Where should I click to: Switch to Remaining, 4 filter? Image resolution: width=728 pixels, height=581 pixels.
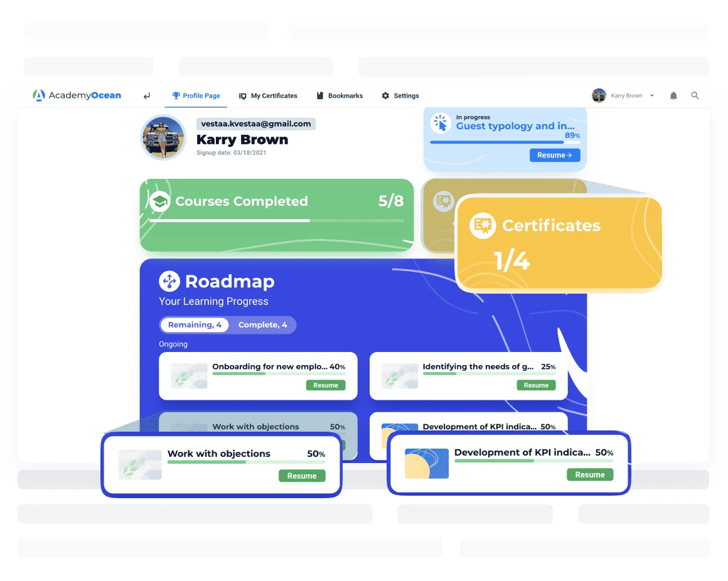tap(195, 325)
